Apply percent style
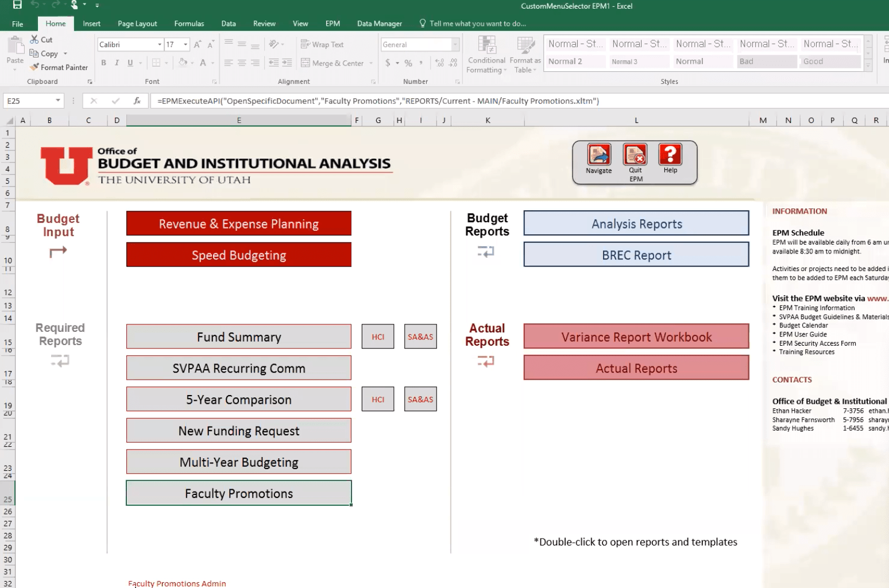 click(x=408, y=63)
